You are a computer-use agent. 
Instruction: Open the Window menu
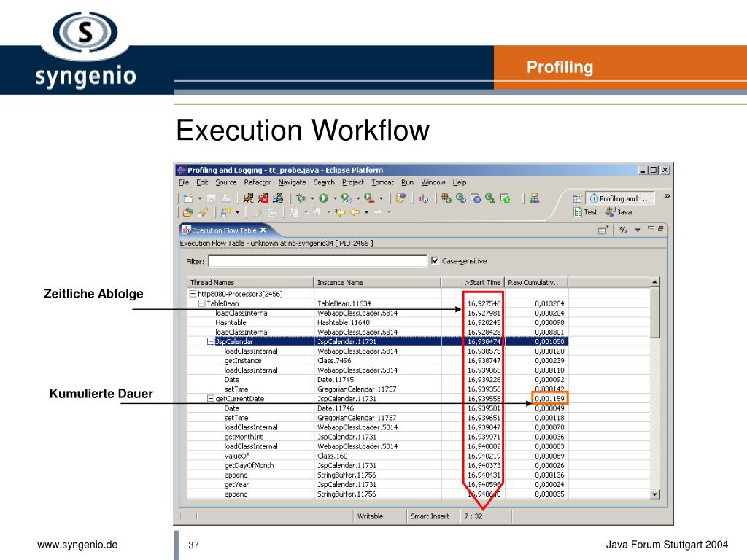433,182
